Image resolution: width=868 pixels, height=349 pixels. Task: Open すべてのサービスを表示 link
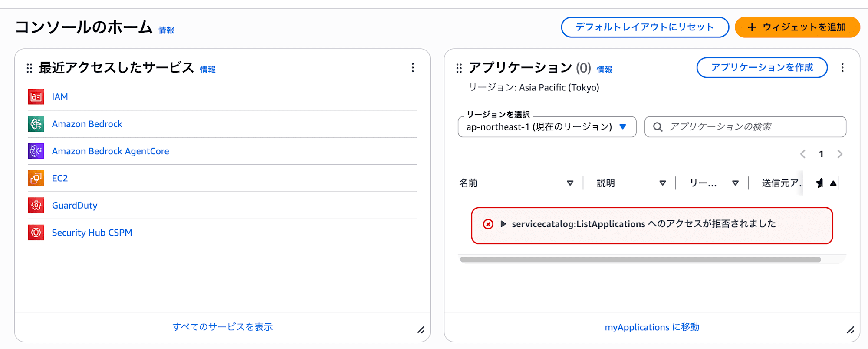coord(223,327)
